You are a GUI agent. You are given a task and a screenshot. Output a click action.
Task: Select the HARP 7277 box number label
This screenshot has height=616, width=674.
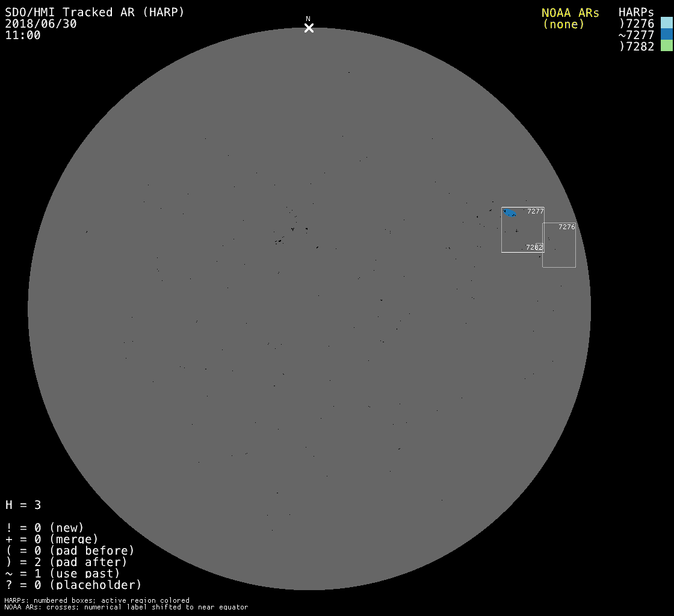tap(535, 211)
